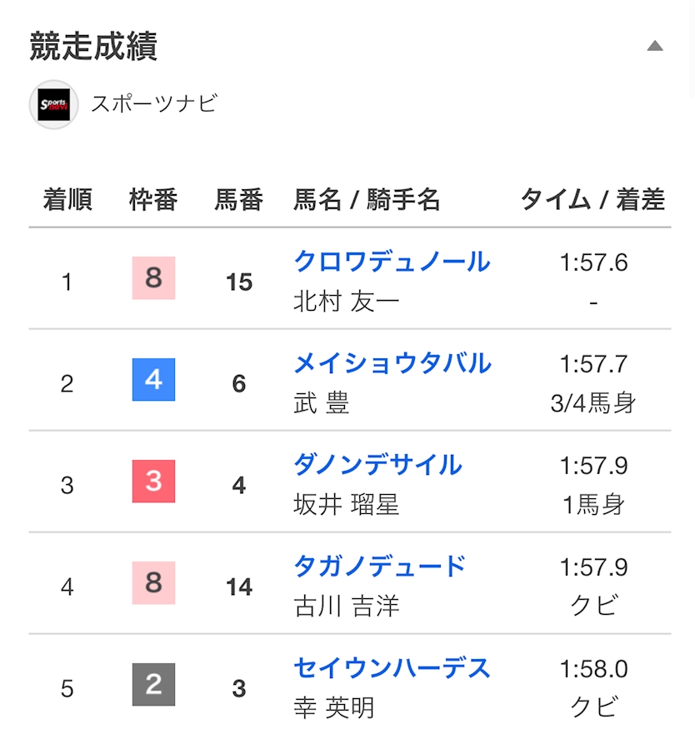Open horse ダノンデサイル details

tap(377, 465)
